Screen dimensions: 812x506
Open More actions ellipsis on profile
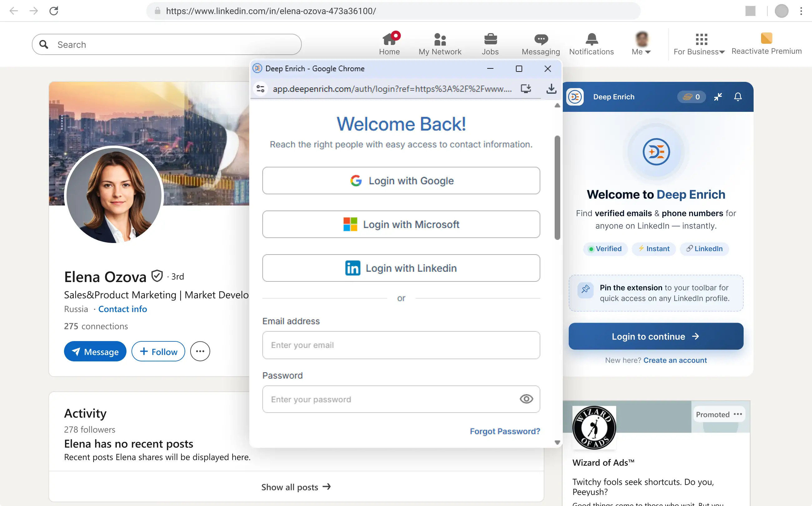[x=200, y=351]
